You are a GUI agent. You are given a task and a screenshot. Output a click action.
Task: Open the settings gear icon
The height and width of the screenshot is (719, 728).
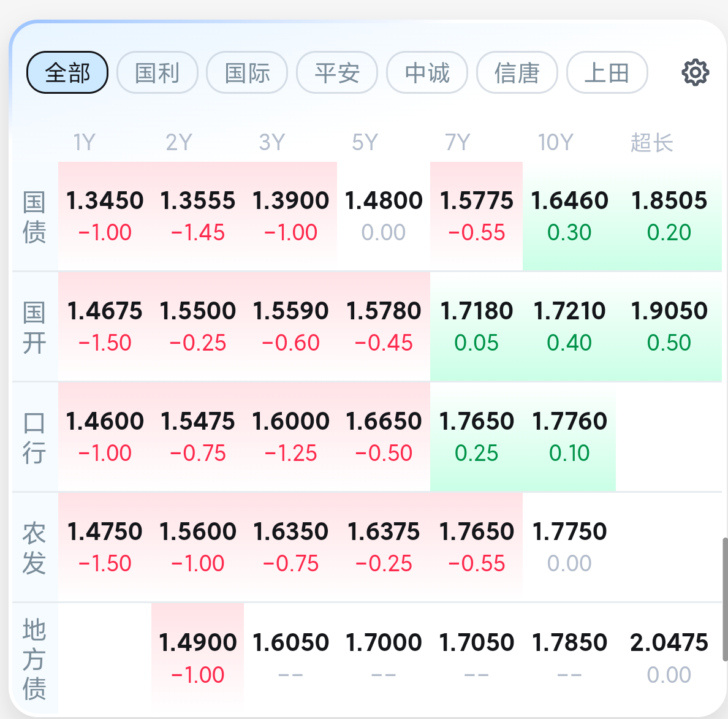(x=695, y=72)
